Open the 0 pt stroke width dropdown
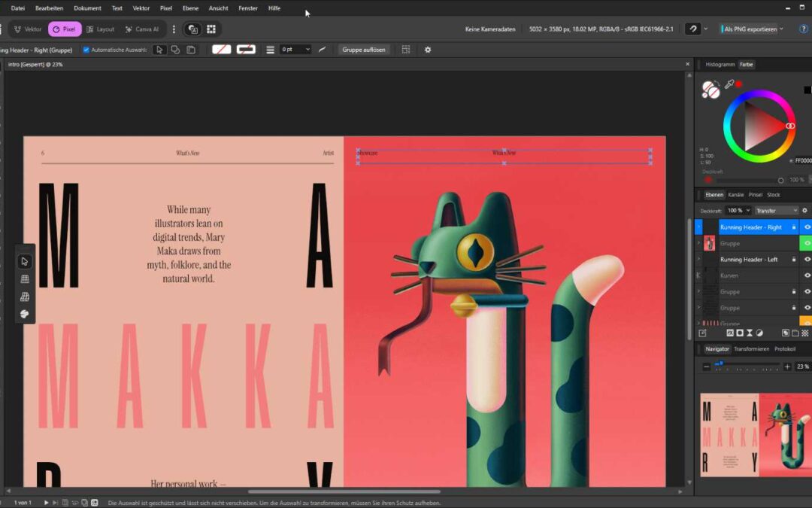The width and height of the screenshot is (812, 508). pos(295,50)
